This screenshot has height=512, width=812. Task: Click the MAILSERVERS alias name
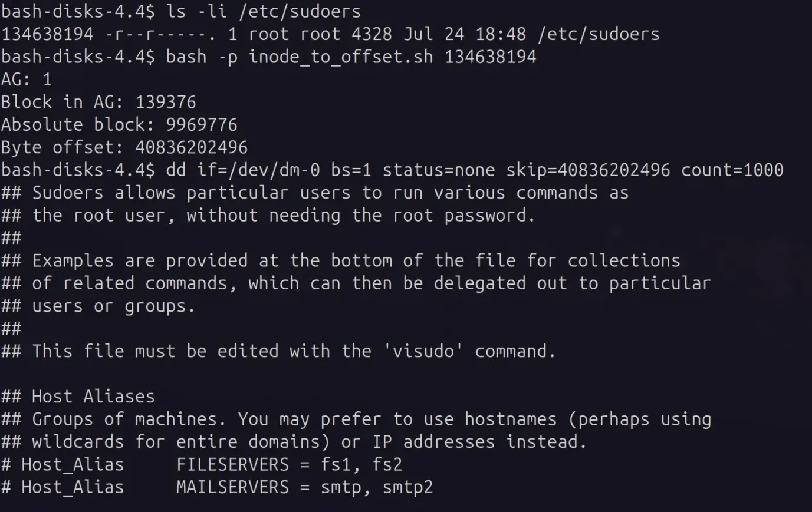(x=232, y=487)
